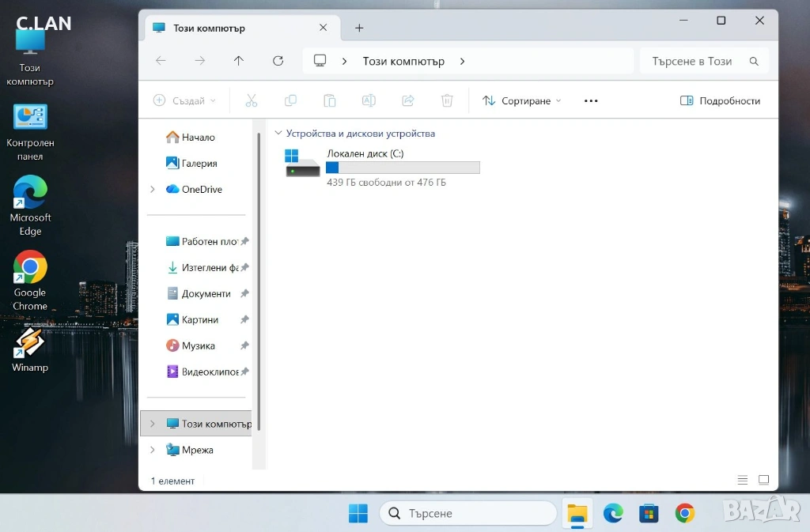Switch to list view layout icon

(x=742, y=480)
